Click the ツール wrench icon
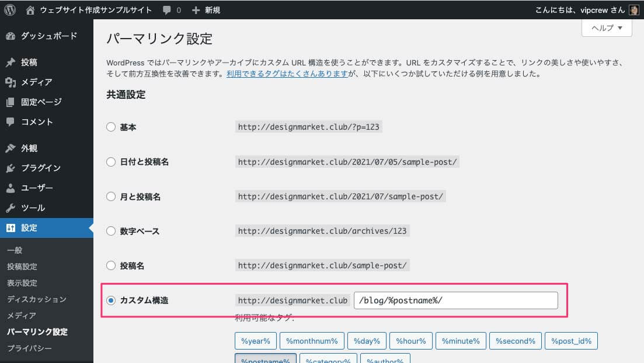Viewport: 644px width, 363px height. 11,208
